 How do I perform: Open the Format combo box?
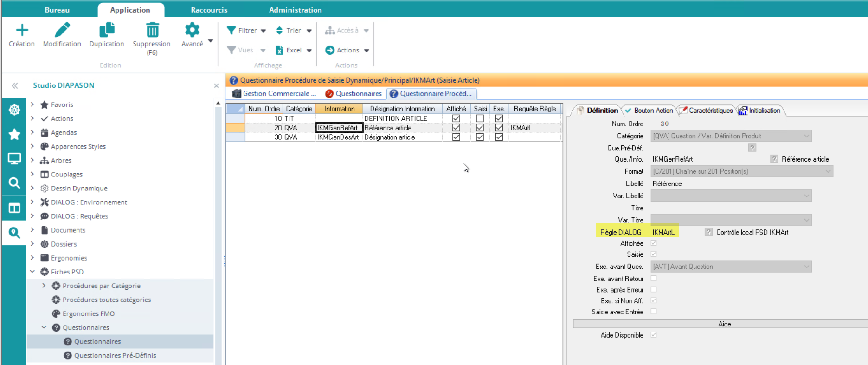741,171
